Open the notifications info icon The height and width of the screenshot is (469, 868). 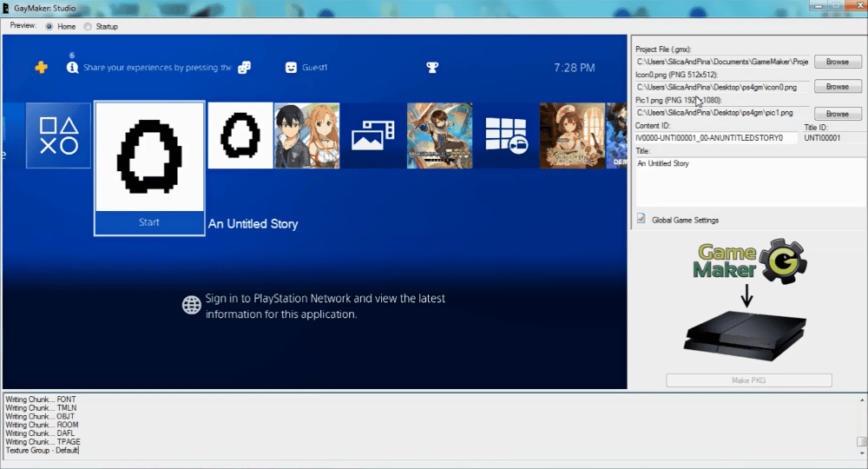tap(72, 68)
